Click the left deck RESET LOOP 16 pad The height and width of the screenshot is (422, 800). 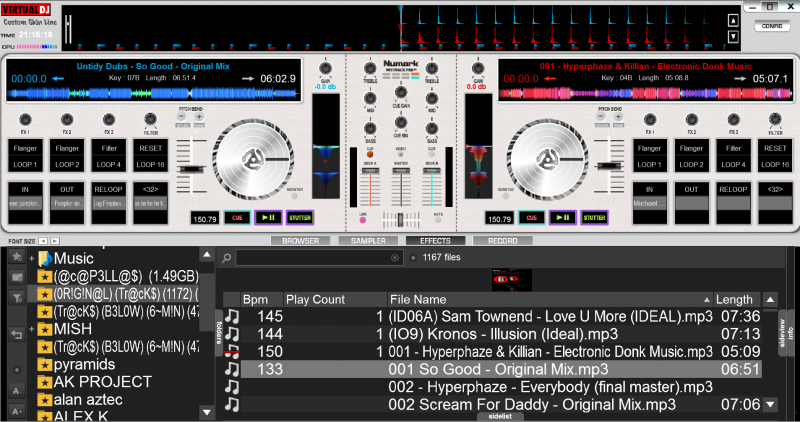(x=151, y=156)
